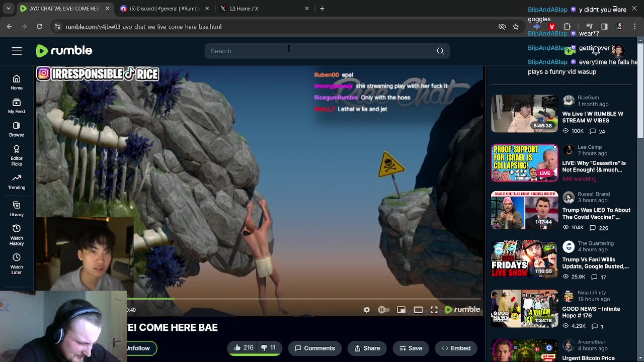Open the Chrome three-dot menu
The height and width of the screenshot is (362, 644).
point(634,27)
